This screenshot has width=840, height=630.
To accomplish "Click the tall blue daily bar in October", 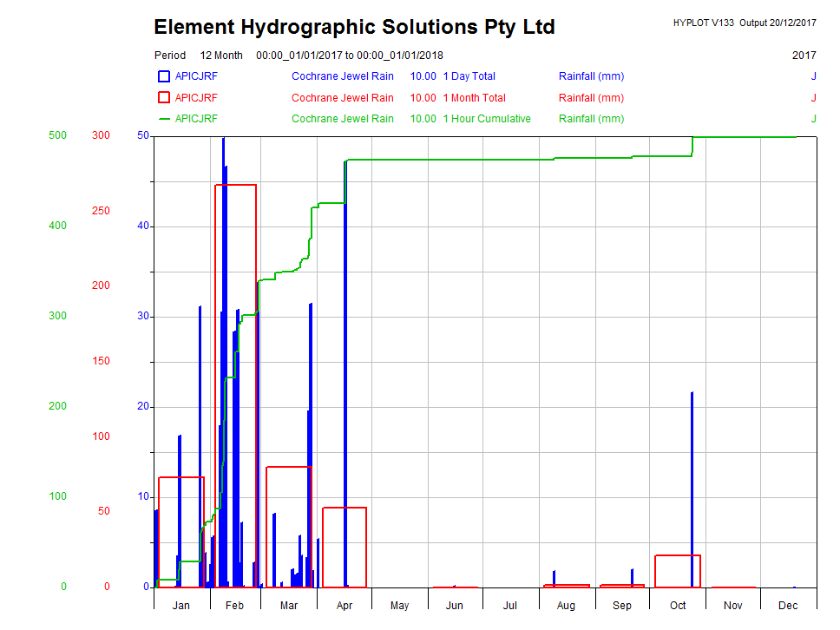I will coord(692,486).
